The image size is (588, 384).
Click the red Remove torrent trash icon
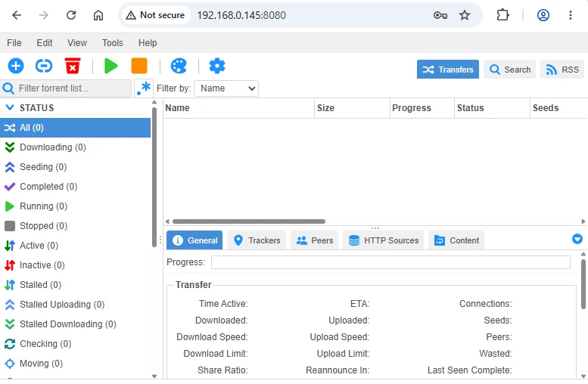73,66
